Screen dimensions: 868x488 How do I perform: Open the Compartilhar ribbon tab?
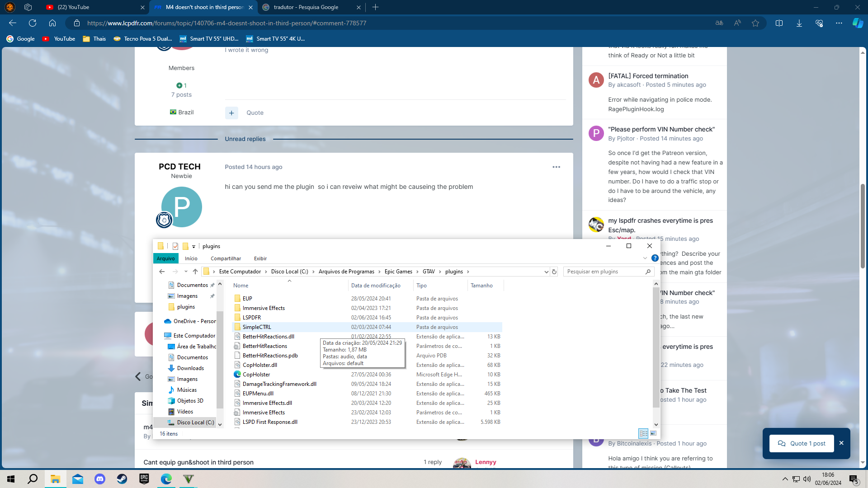click(x=226, y=258)
